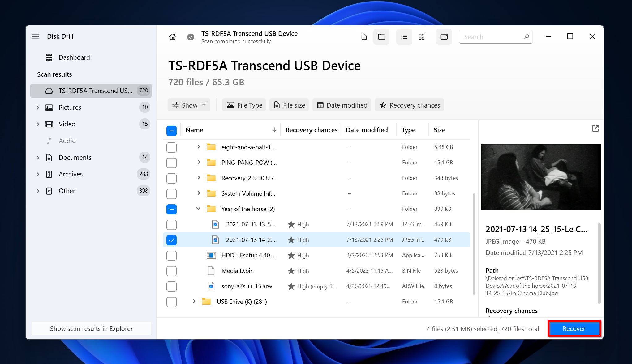Click the external open icon for preview
Viewport: 632px width, 364px height.
pos(595,128)
